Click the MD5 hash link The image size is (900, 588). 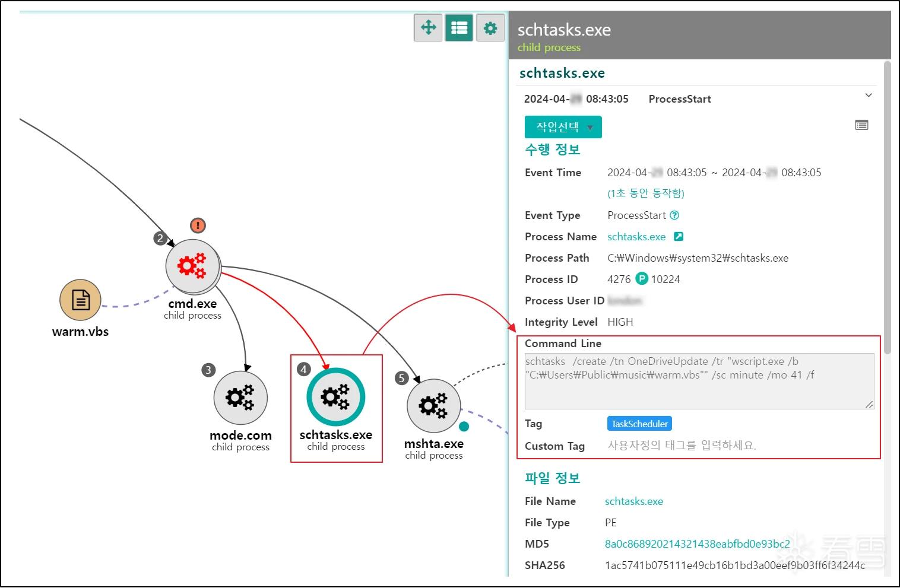698,544
